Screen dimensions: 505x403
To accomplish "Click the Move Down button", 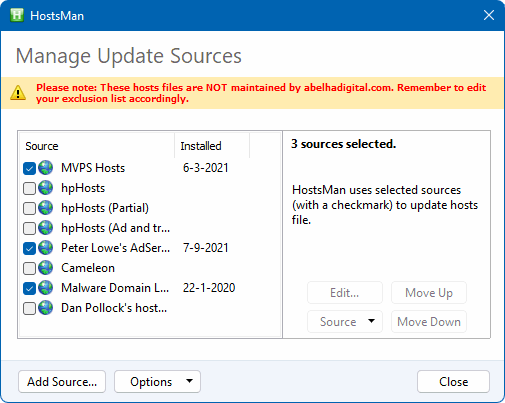I will [x=429, y=322].
